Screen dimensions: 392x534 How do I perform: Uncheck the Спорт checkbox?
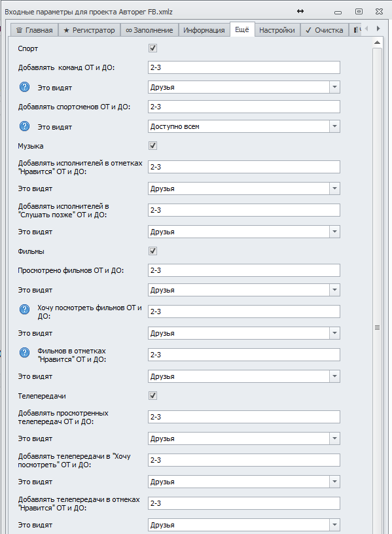[152, 48]
